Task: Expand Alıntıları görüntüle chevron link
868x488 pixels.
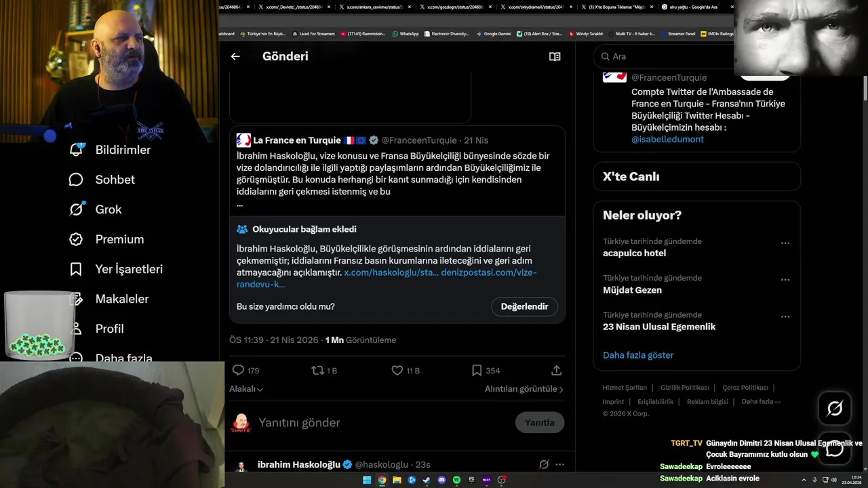Action: pos(524,389)
